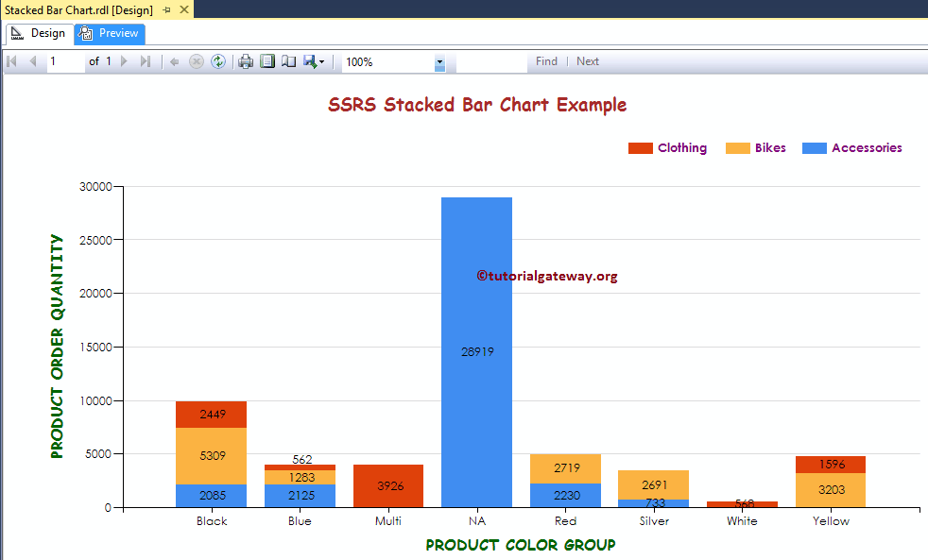Go to the last page using navigation icon

pyautogui.click(x=143, y=60)
